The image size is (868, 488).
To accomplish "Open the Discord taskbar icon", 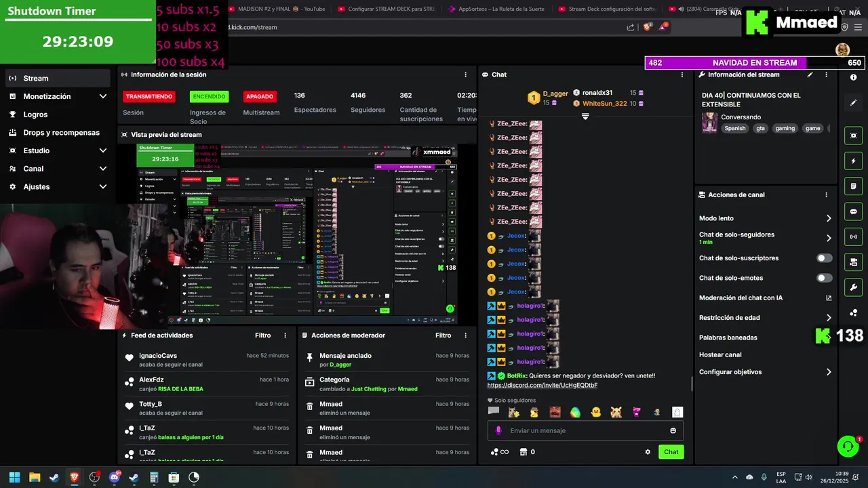I will pos(114,477).
